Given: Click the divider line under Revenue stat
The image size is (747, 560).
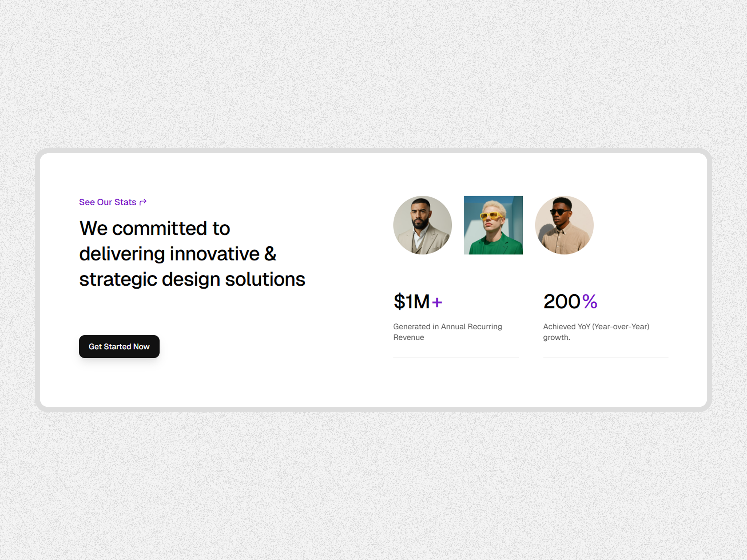Looking at the screenshot, I should tap(456, 358).
